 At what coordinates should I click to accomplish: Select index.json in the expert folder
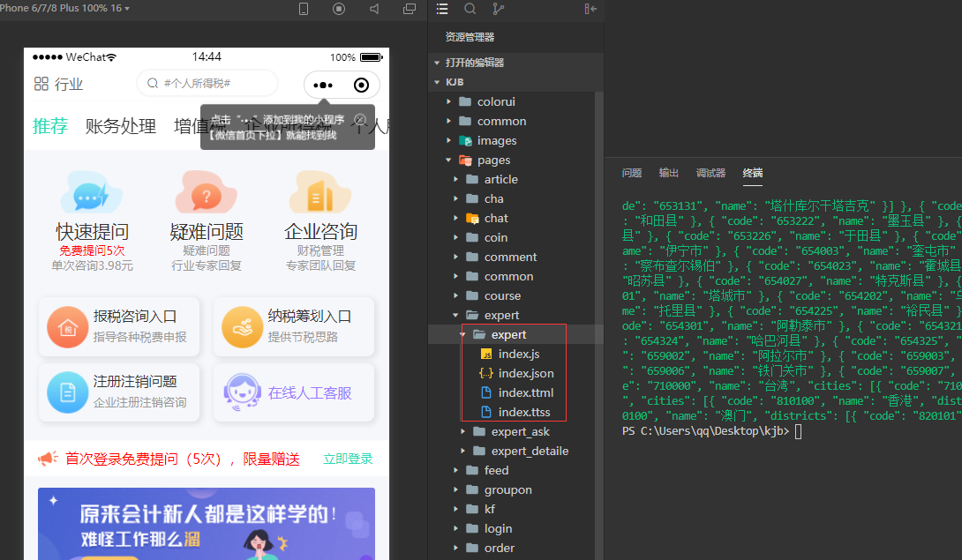[x=525, y=373]
